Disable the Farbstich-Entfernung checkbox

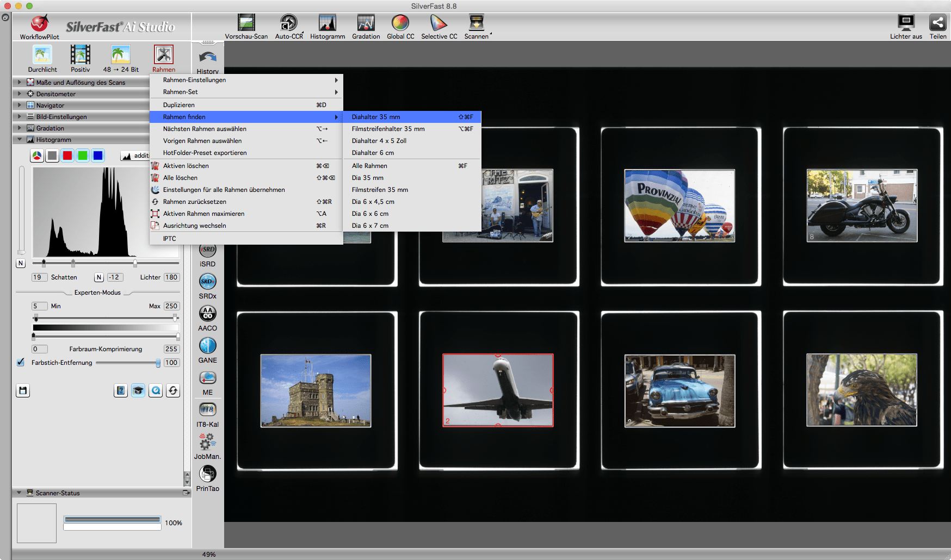[x=21, y=362]
